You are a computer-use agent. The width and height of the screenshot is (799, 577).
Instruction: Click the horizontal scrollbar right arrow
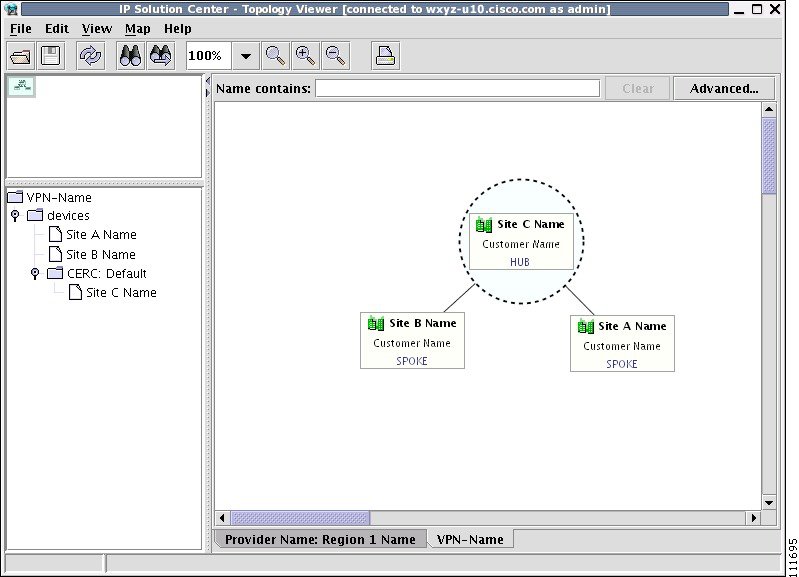pyautogui.click(x=753, y=518)
